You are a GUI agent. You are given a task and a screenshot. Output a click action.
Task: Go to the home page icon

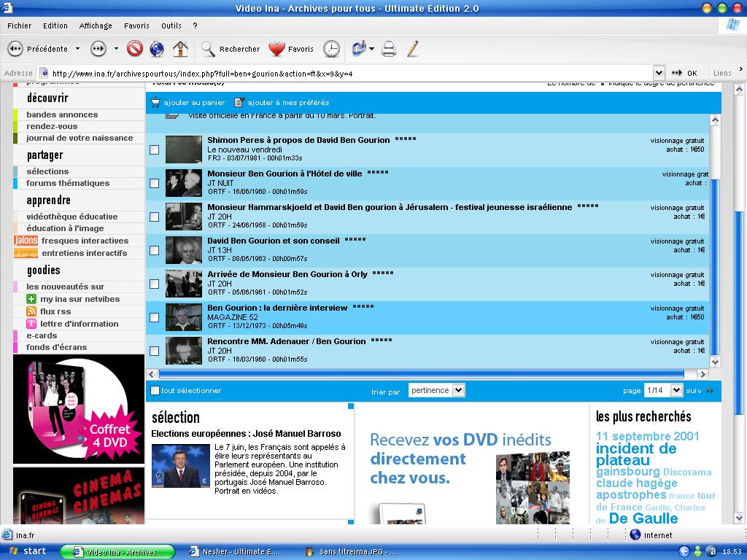pyautogui.click(x=180, y=49)
